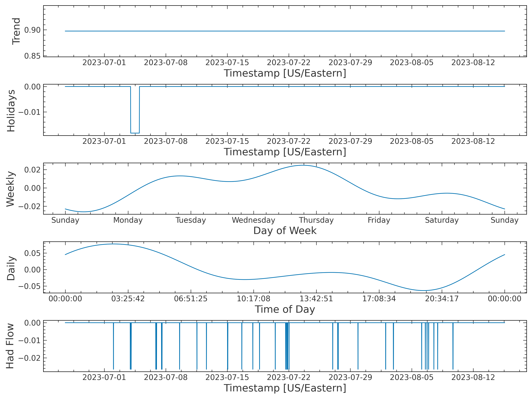Select the 0.00 tick on the Had Flow axis
This screenshot has width=532, height=399.
pyautogui.click(x=32, y=323)
